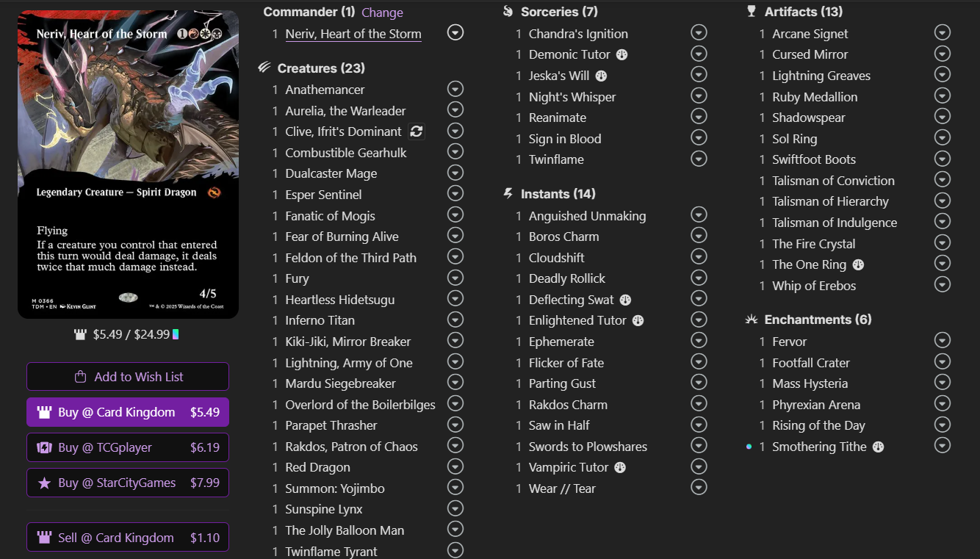Click the game changer badge next to Enlightened Tutor
The image size is (980, 559).
[638, 320]
